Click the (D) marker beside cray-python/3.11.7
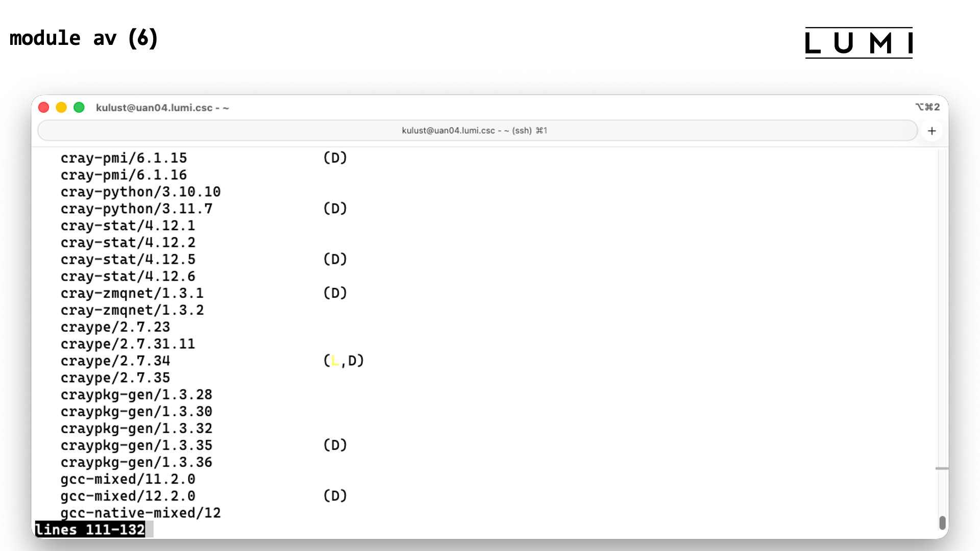This screenshot has height=551, width=980. 335,208
